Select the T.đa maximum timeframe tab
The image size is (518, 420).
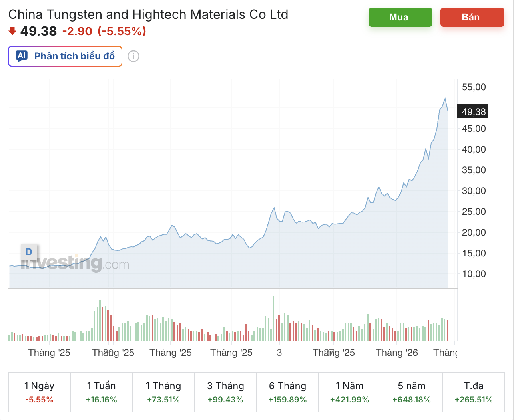tap(474, 392)
